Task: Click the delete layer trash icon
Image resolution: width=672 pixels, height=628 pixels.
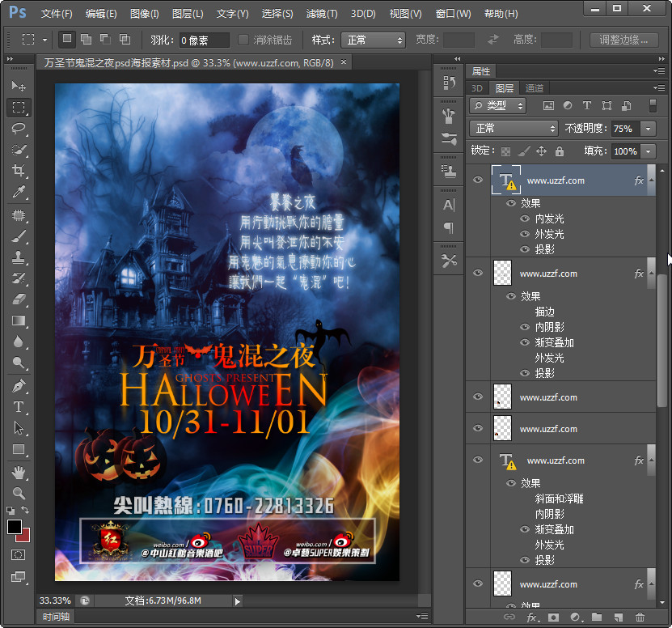Action: [640, 617]
